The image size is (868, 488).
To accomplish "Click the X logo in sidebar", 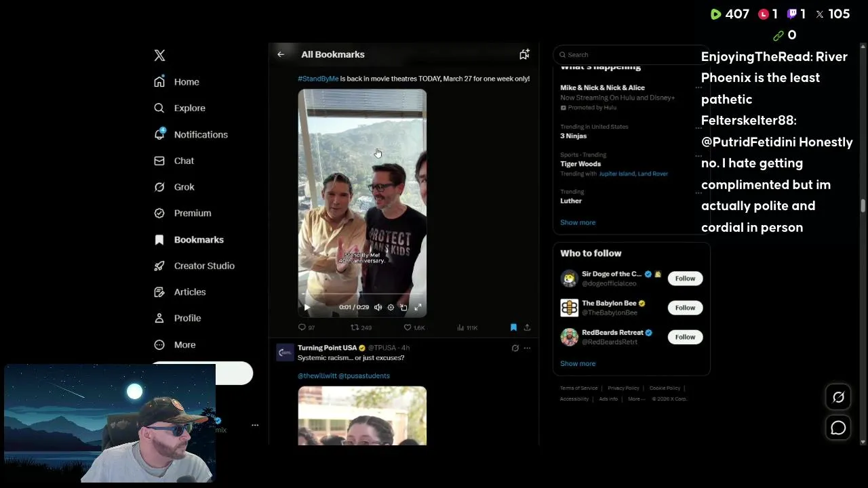I will point(159,56).
